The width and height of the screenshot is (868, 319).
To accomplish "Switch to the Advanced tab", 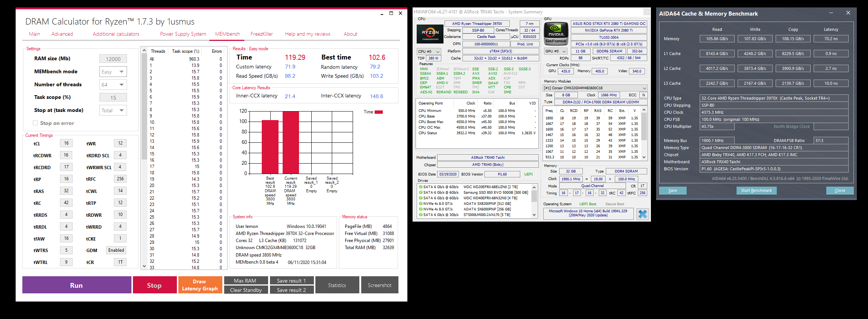I will tap(62, 34).
